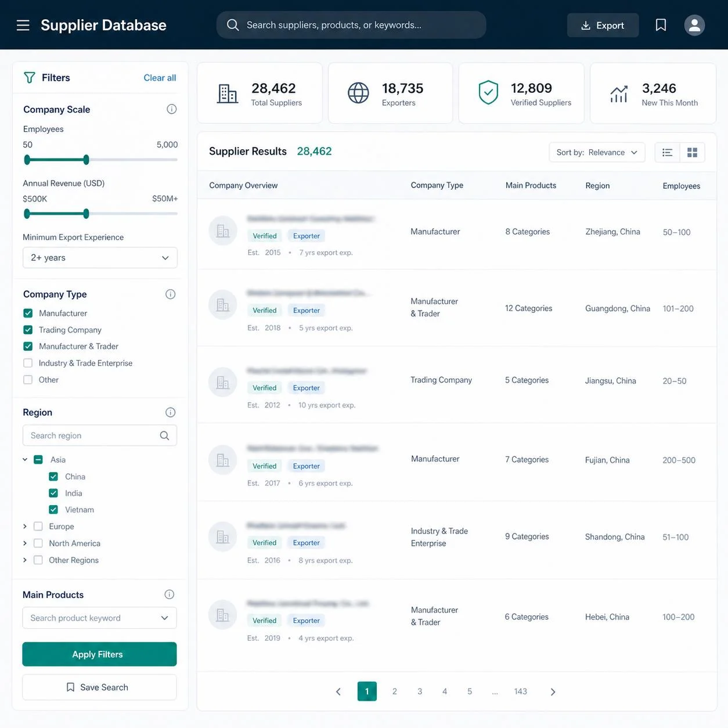Click the New This Month chart icon

pyautogui.click(x=619, y=93)
